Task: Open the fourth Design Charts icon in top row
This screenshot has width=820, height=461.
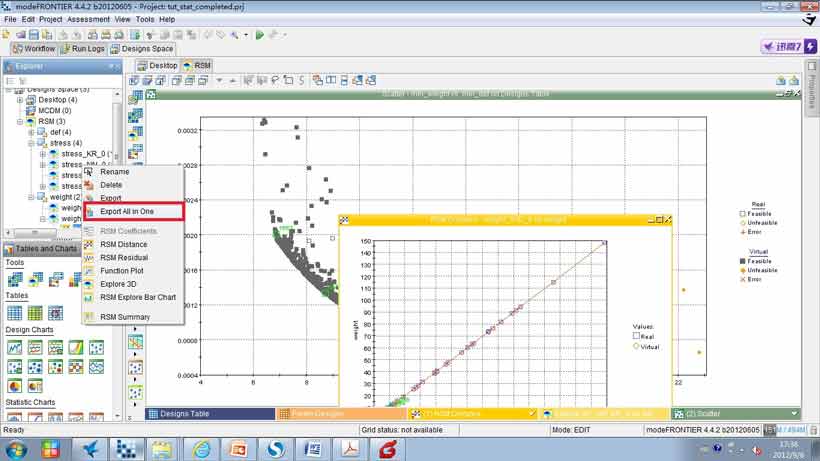Action: click(x=76, y=347)
